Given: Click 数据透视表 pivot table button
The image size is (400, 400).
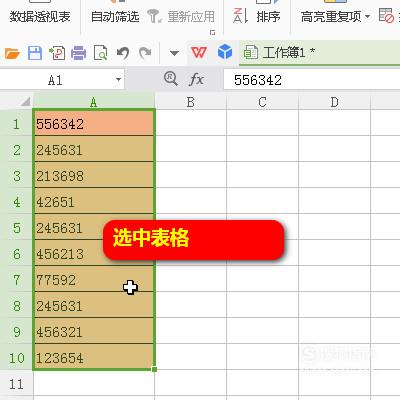Looking at the screenshot, I should (40, 16).
